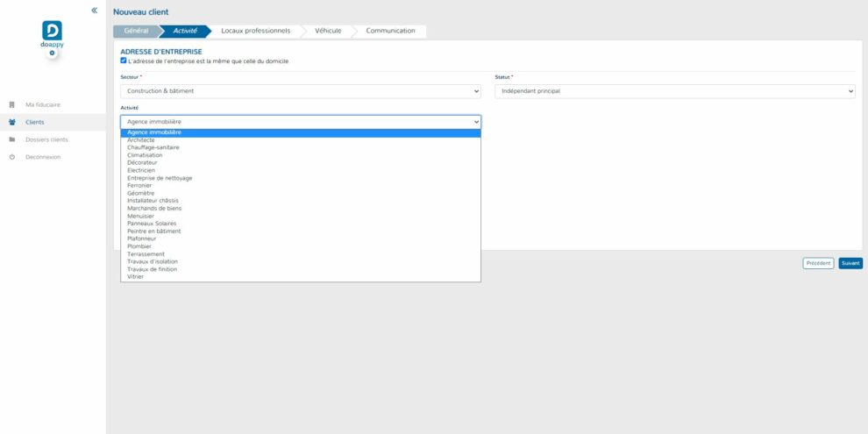Click the Clients people icon
The width and height of the screenshot is (868, 434).
pyautogui.click(x=12, y=123)
